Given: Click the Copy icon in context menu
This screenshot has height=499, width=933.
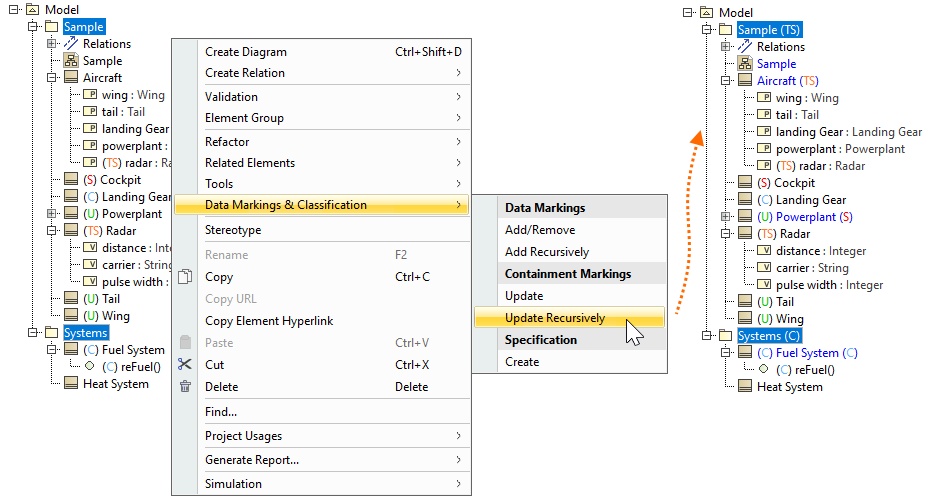Looking at the screenshot, I should 185,277.
